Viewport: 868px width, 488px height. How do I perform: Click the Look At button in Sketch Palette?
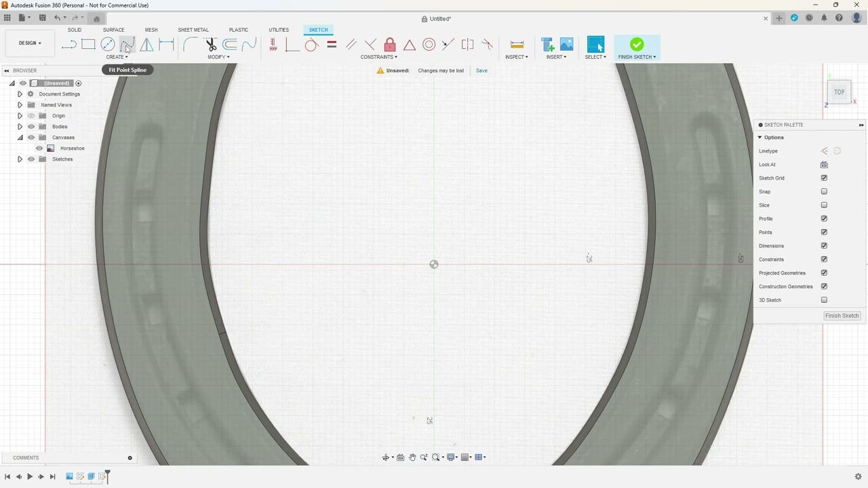824,165
